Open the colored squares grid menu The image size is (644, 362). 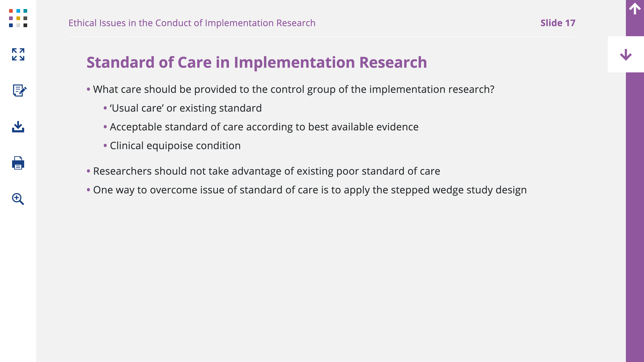click(x=18, y=18)
